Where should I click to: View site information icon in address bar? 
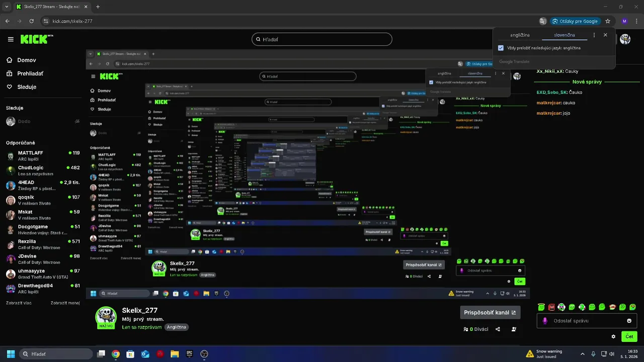tap(46, 21)
